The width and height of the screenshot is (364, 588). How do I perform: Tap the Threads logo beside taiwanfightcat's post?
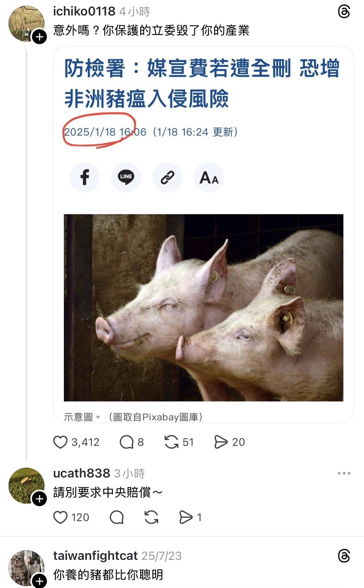344,556
